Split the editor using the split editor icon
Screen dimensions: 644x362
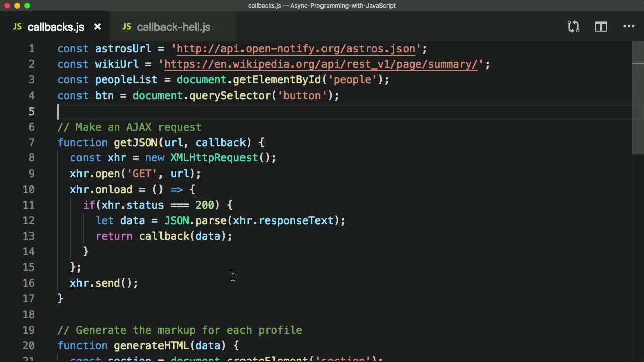tap(601, 26)
